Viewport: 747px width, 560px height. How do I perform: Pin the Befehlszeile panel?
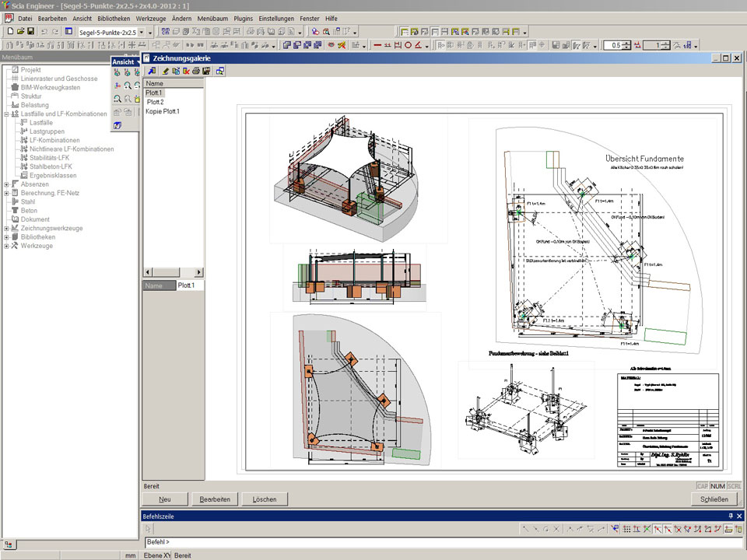click(x=730, y=516)
